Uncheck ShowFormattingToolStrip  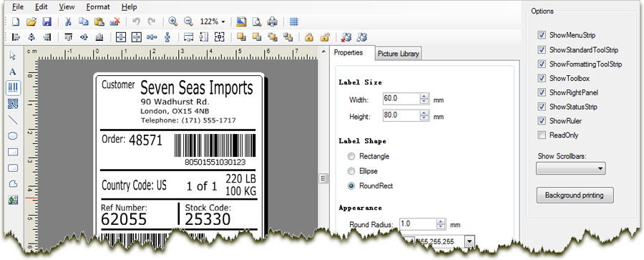click(542, 64)
